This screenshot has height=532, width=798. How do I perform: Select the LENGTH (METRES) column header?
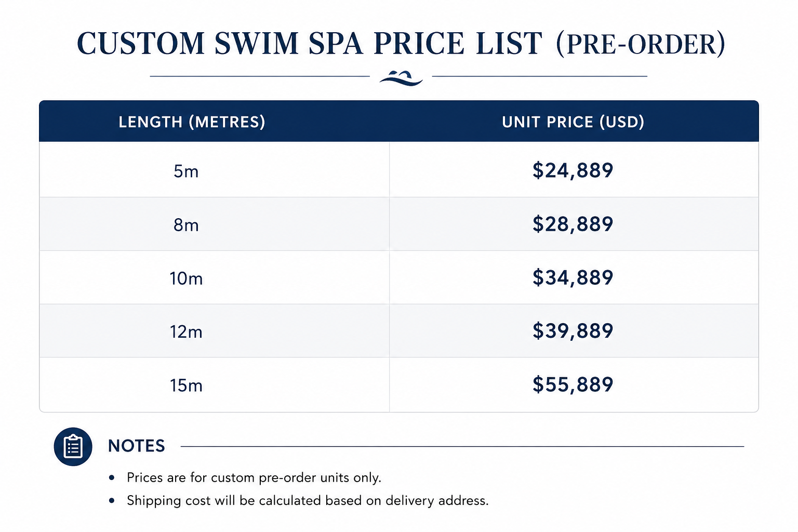[192, 122]
